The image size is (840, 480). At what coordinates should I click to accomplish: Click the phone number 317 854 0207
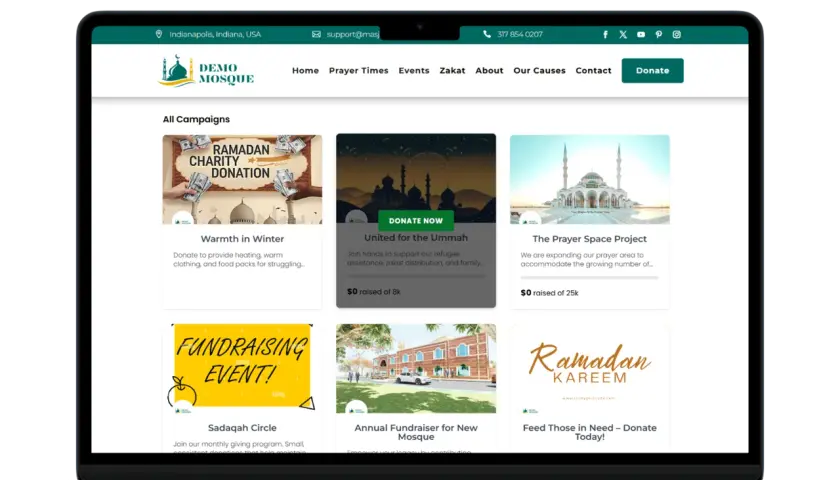[520, 34]
